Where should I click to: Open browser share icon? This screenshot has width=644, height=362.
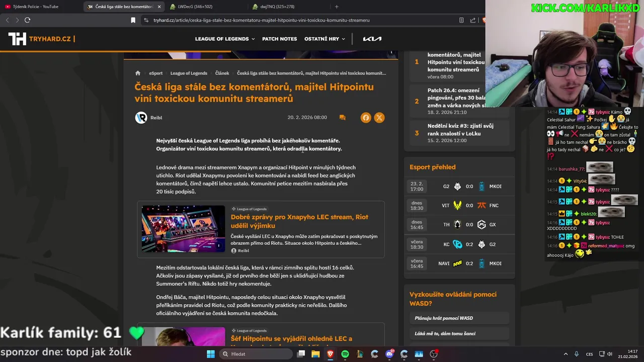473,20
